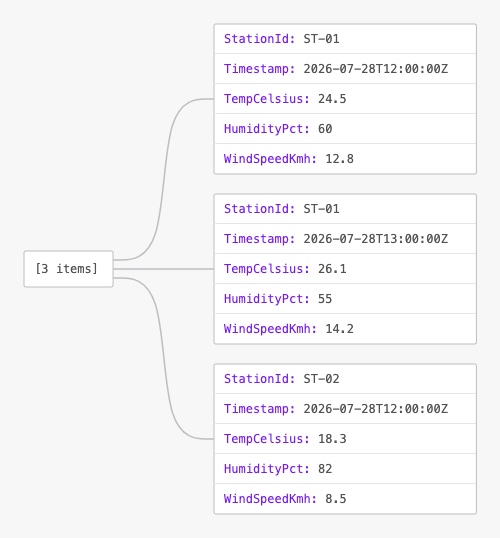Click the TempCelsius key label in first card
This screenshot has width=500, height=538.
(x=267, y=99)
